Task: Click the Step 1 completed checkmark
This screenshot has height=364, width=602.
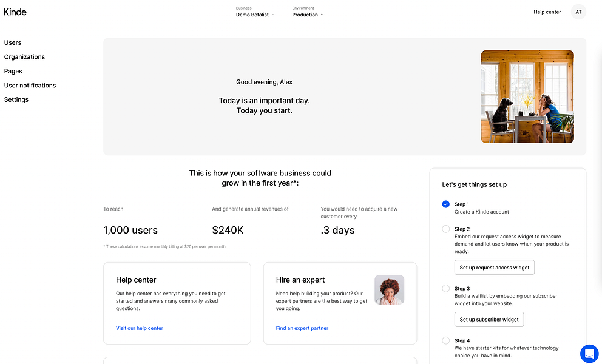Action: point(445,204)
